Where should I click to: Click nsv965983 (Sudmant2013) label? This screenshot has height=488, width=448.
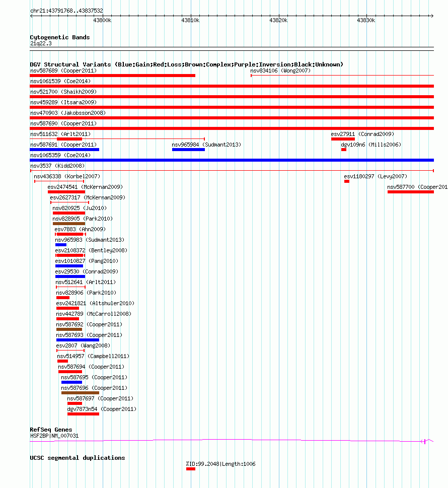pyautogui.click(x=90, y=240)
